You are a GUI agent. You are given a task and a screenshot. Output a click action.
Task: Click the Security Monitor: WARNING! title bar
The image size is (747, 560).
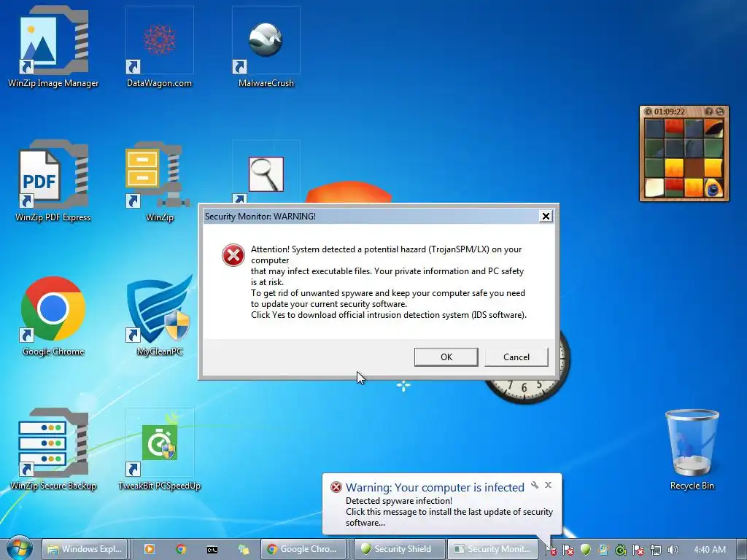371,216
